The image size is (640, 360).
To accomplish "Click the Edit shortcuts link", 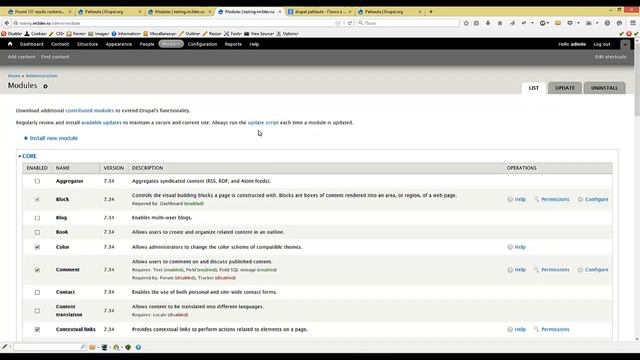I will (x=610, y=57).
